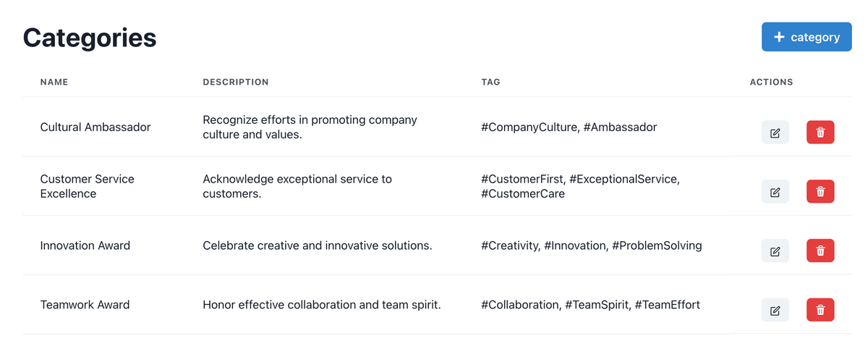This screenshot has width=868, height=344.
Task: Click the Name column header
Action: 54,82
